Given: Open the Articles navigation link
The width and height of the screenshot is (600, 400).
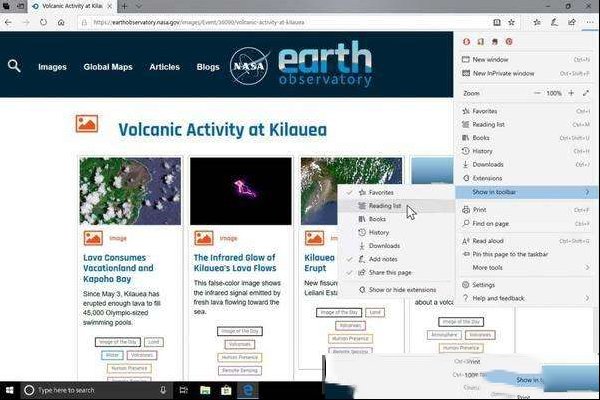Looking at the screenshot, I should click(x=165, y=67).
